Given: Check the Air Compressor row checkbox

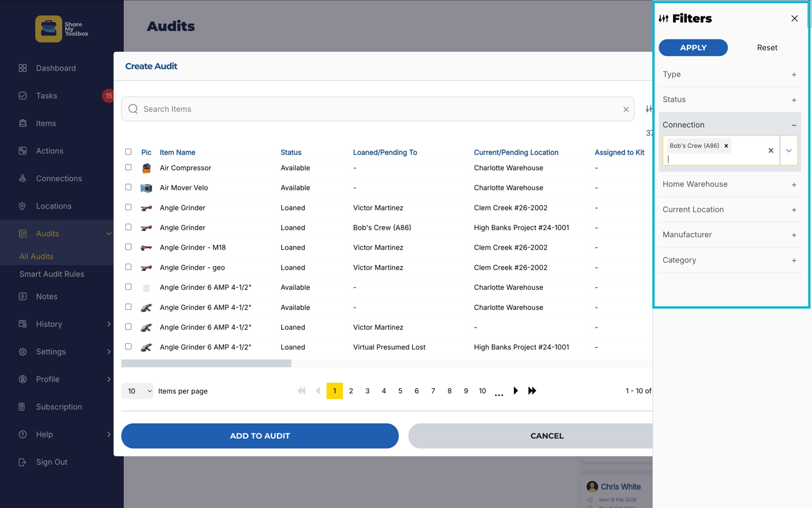Looking at the screenshot, I should (x=128, y=167).
